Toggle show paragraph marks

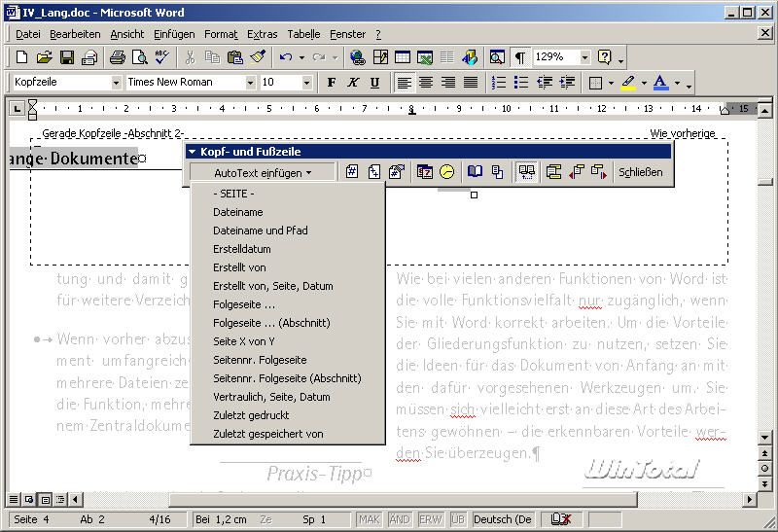[519, 57]
